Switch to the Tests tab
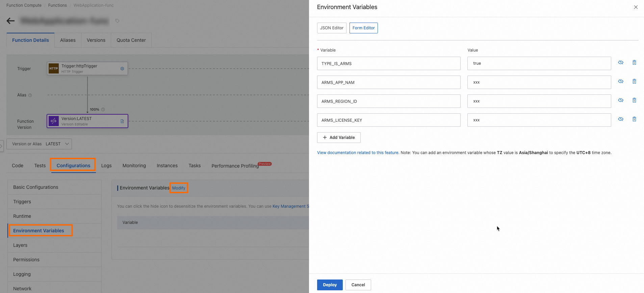This screenshot has height=293, width=644. (x=40, y=166)
